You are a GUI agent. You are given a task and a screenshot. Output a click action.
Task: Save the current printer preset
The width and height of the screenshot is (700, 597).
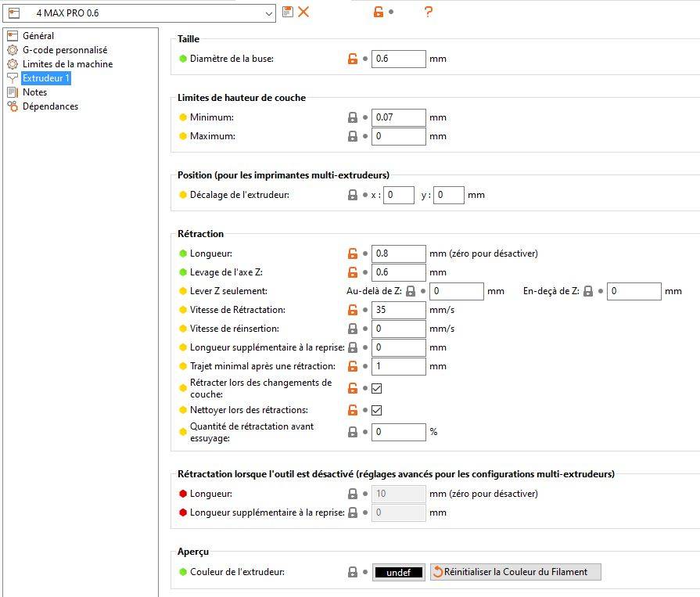coord(288,12)
